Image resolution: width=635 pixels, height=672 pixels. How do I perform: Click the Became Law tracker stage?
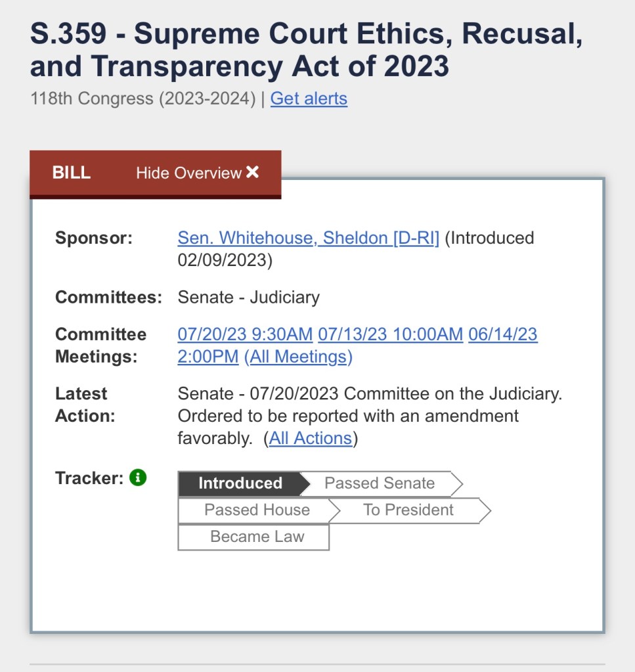click(x=257, y=537)
